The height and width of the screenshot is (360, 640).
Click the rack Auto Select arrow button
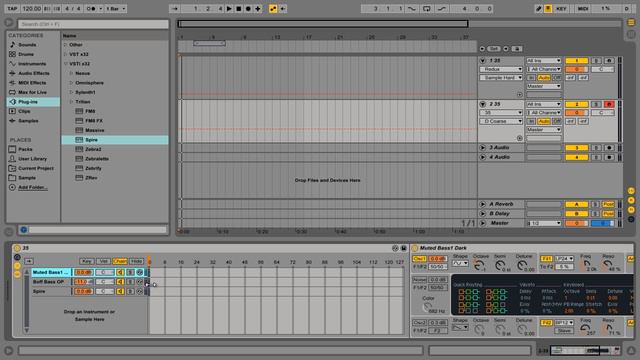(x=29, y=261)
